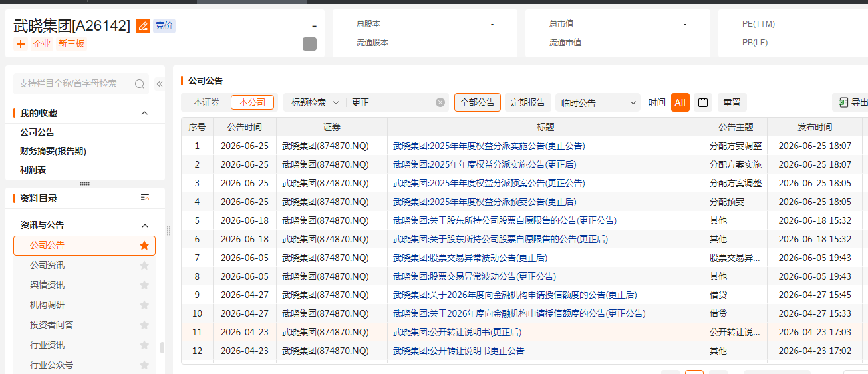Unstar 公司公告 favorite star

[x=144, y=246]
